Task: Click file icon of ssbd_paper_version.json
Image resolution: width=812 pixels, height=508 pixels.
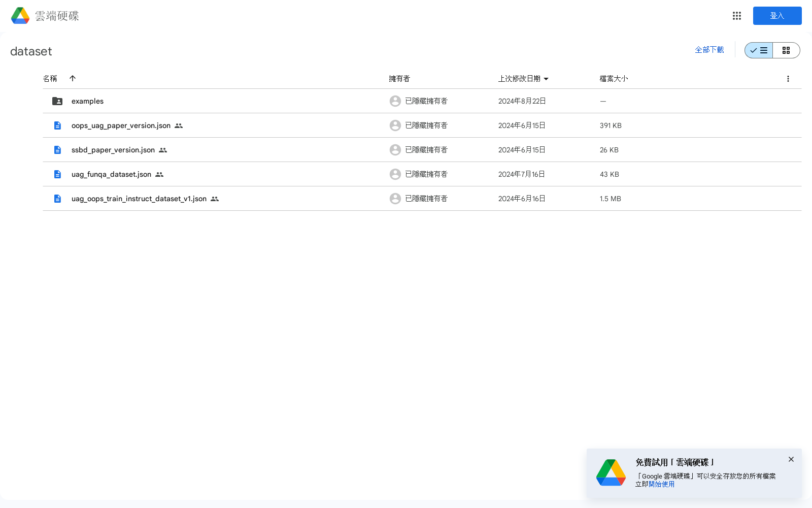Action: (57, 150)
